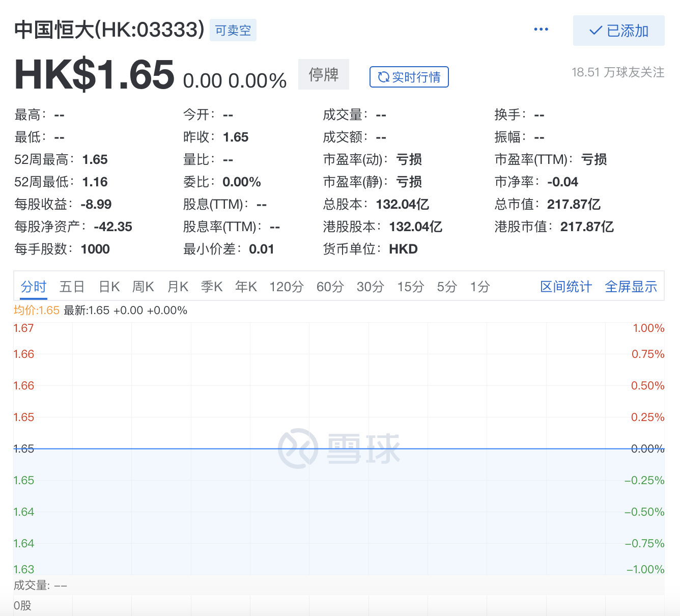
Task: Click the –1.00% axis label on chart
Action: (645, 570)
